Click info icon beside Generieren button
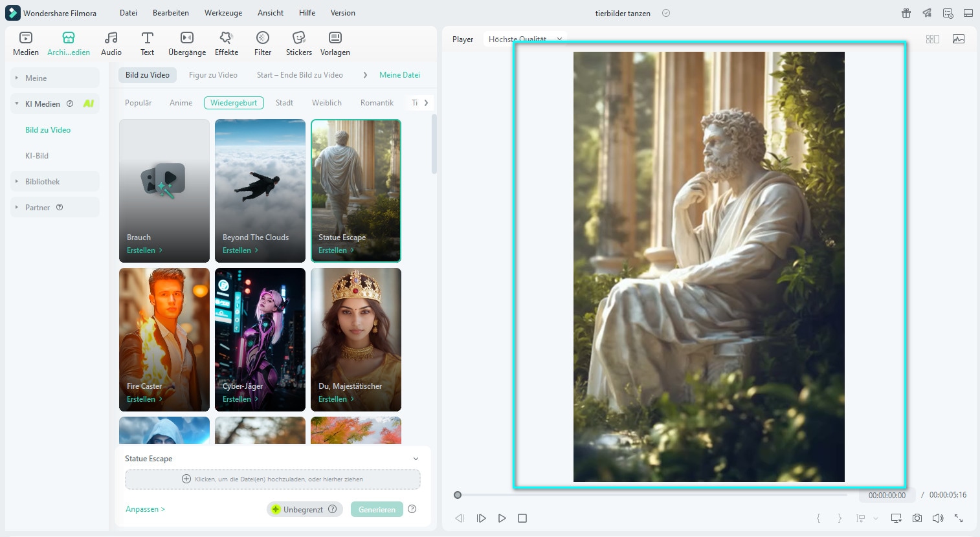Viewport: 980px width, 537px height. coord(412,509)
